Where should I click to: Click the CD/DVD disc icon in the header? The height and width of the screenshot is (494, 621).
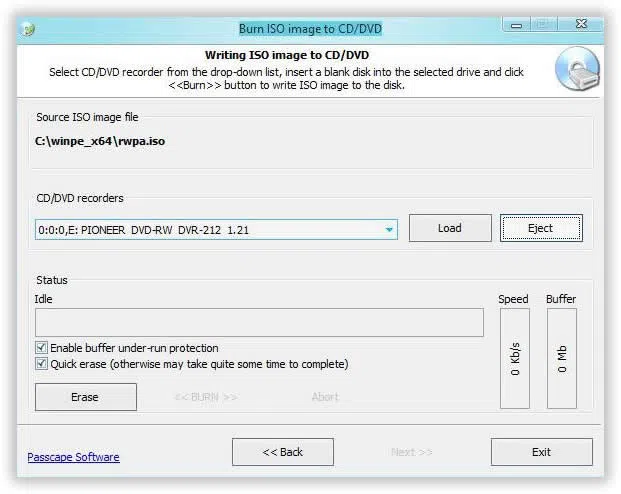577,69
